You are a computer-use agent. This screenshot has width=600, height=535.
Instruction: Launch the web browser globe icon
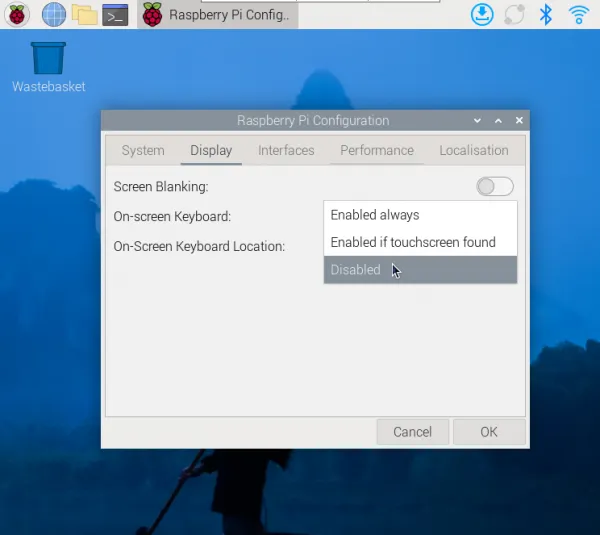[54, 14]
